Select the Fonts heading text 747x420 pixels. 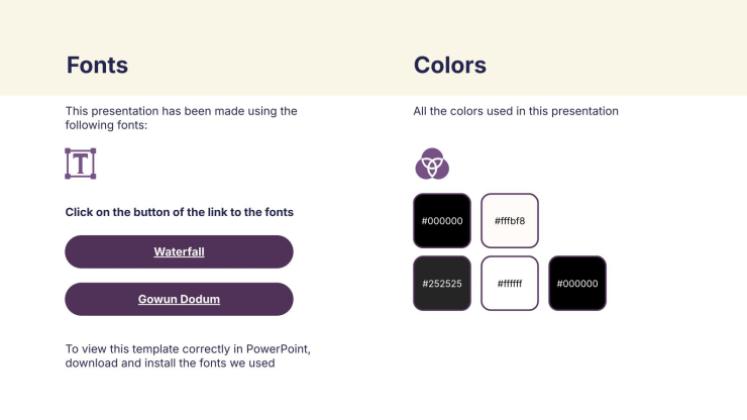pyautogui.click(x=97, y=66)
